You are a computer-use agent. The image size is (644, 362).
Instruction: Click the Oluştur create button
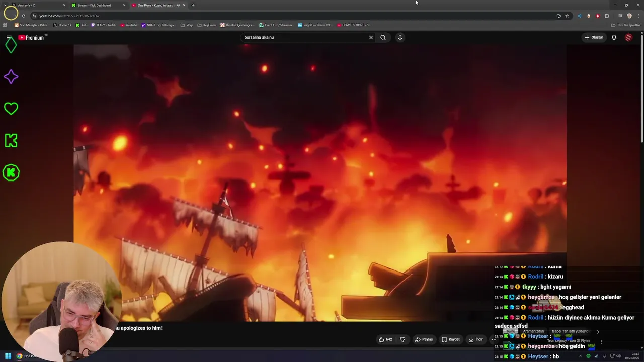point(594,37)
